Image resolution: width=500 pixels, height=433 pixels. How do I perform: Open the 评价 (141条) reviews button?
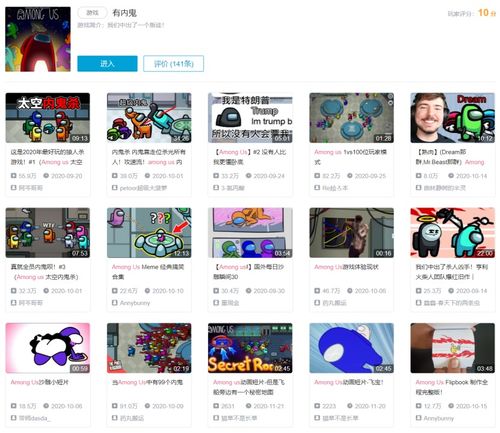tap(173, 63)
